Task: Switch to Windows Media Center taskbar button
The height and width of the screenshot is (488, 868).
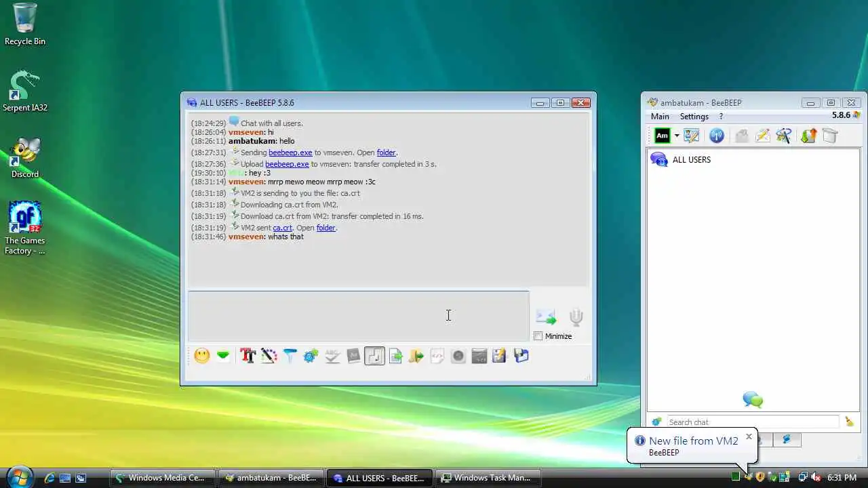Action: tap(163, 478)
